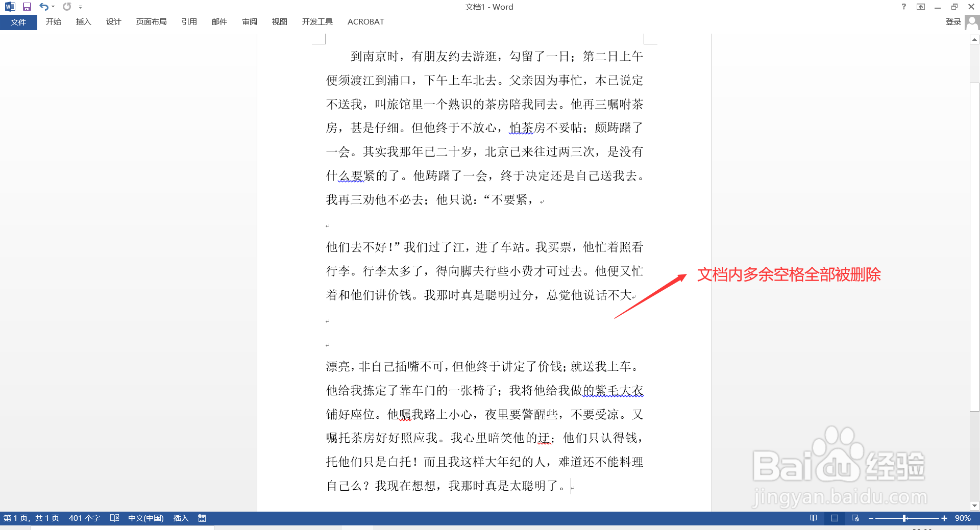
Task: Switch to the 设计 ribbon tab
Action: pos(114,22)
